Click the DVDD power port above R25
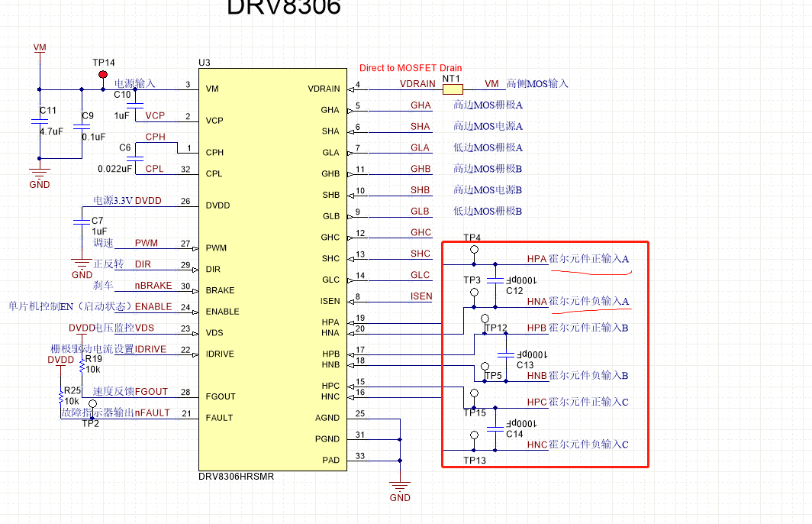This screenshot has width=812, height=524. tap(60, 360)
